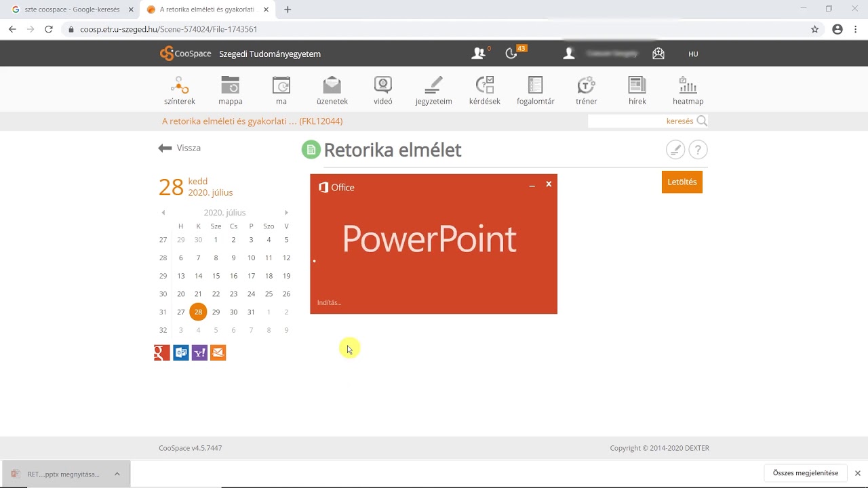Open the Chrome three-dot menu
This screenshot has height=488, width=868.
856,29
